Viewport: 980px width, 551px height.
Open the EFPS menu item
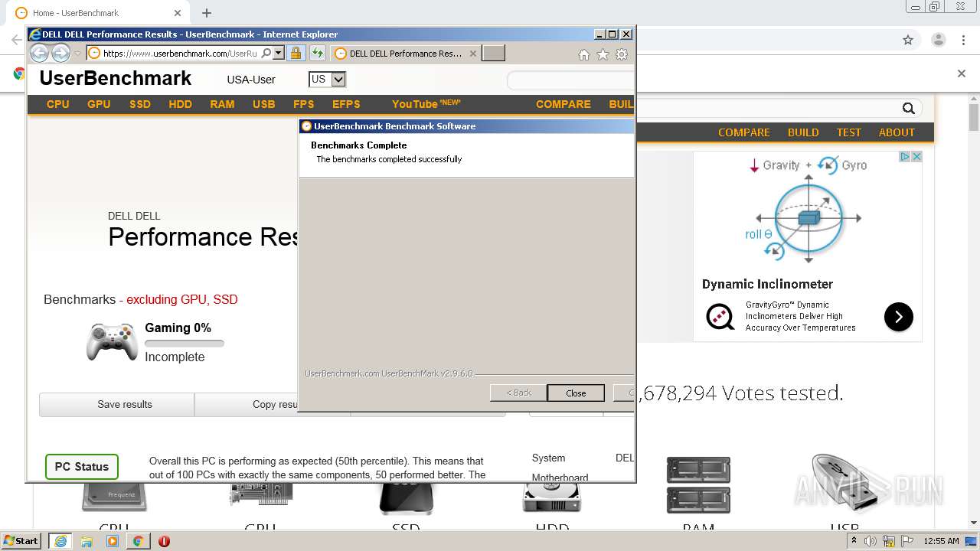click(346, 104)
